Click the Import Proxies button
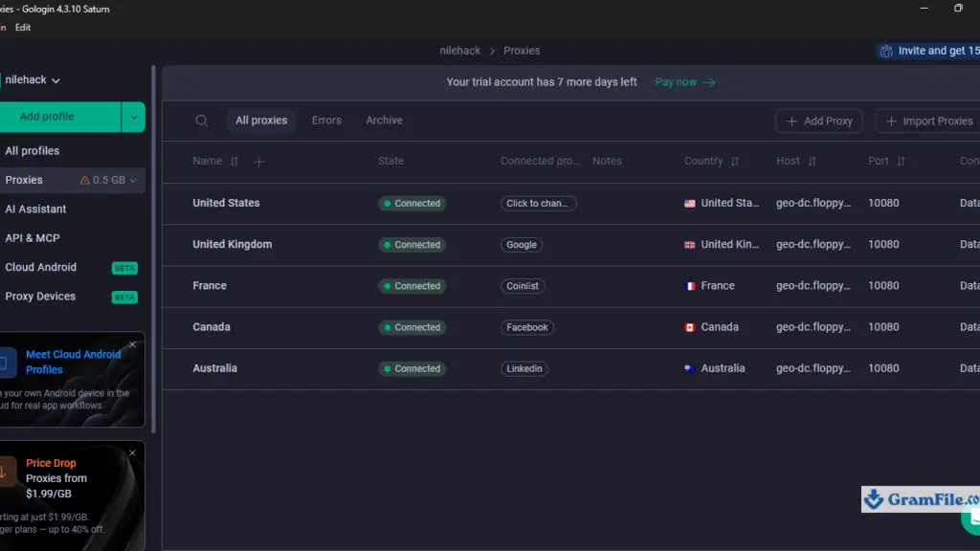980x551 pixels. click(x=928, y=121)
